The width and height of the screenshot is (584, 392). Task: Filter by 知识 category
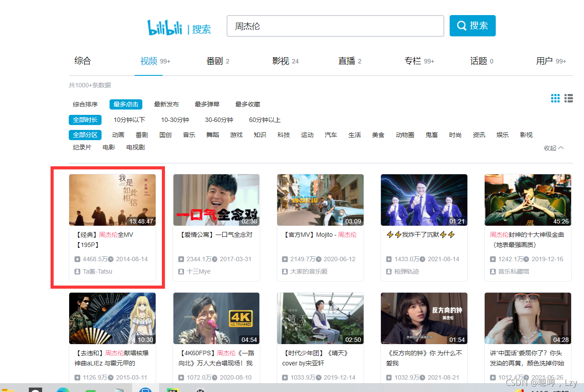click(x=260, y=135)
